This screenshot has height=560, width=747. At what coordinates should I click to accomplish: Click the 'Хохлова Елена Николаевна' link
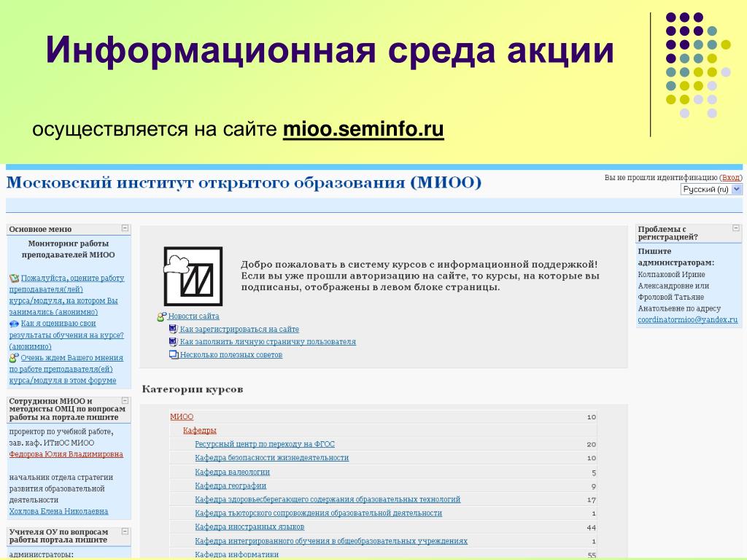(x=58, y=511)
